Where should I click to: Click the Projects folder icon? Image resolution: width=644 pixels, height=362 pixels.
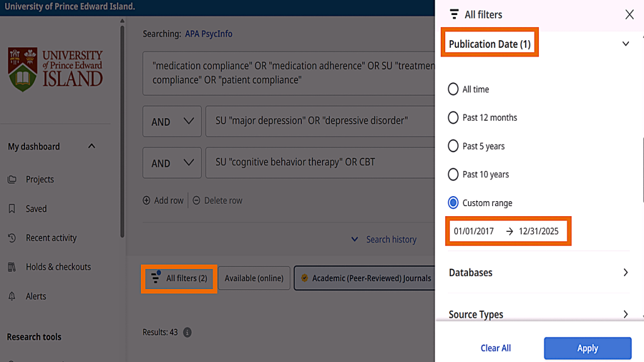(x=12, y=180)
